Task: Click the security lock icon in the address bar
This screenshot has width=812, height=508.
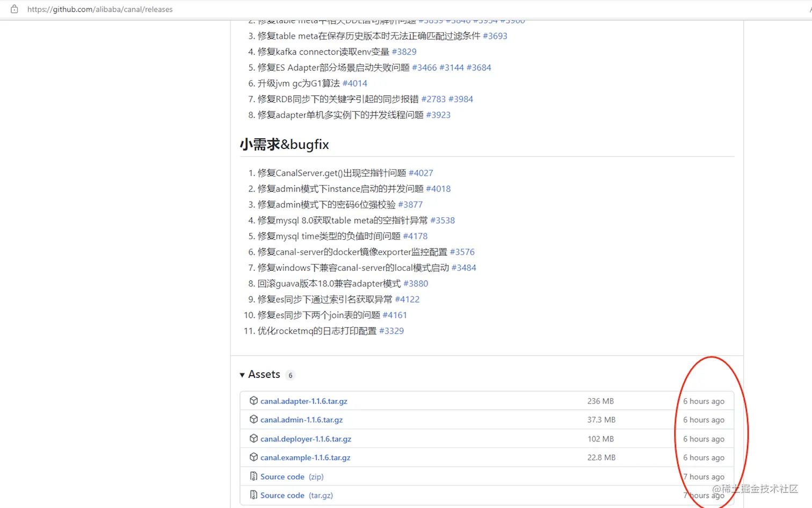Action: [14, 9]
